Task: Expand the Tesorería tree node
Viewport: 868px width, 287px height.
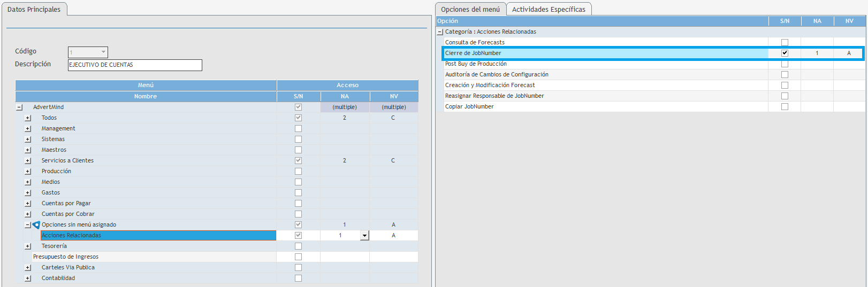Action: (x=28, y=246)
